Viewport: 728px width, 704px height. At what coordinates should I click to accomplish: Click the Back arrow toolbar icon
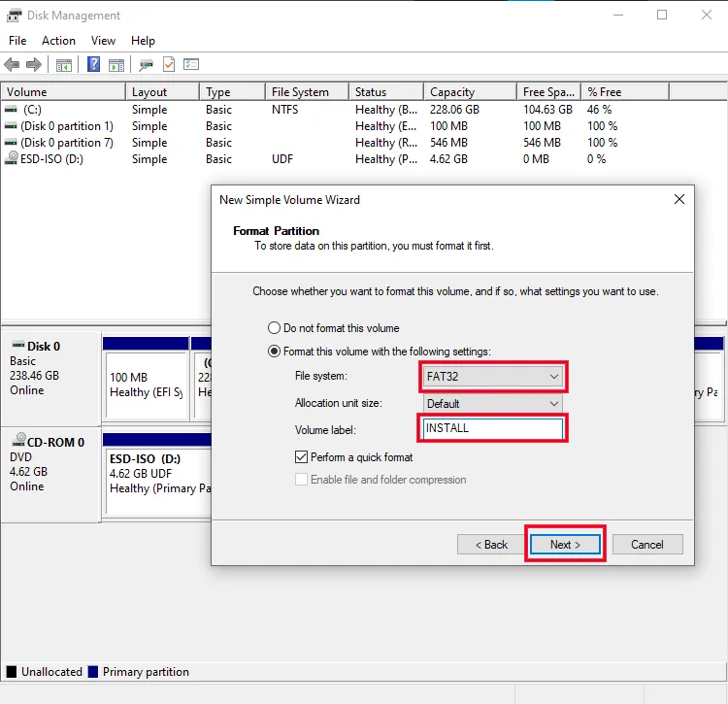point(12,65)
